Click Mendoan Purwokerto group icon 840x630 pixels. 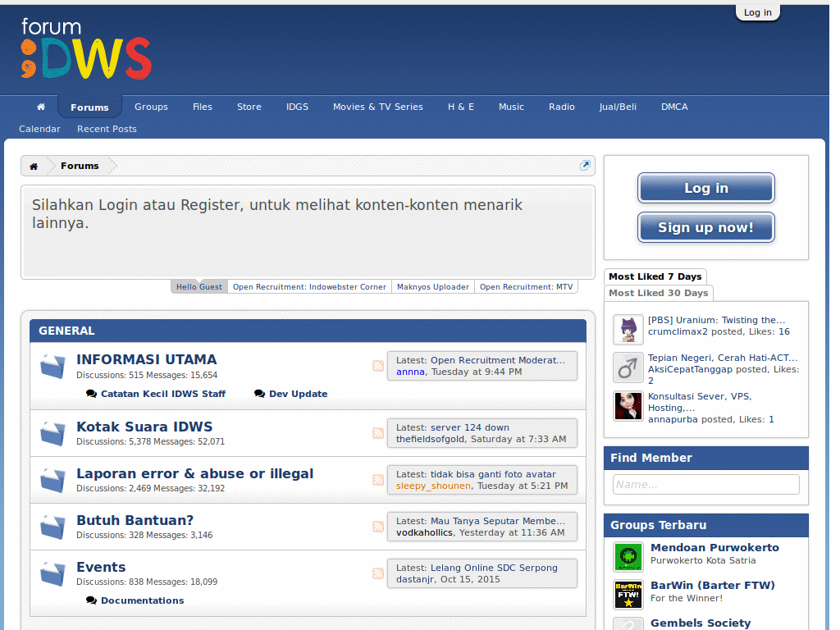pyautogui.click(x=628, y=557)
